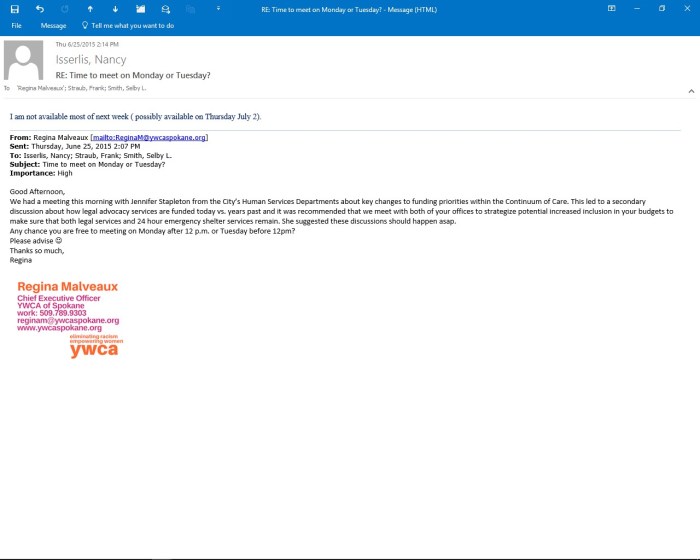Open the www.ywcaspokane.org website link
Image resolution: width=700 pixels, height=560 pixels.
coord(59,328)
